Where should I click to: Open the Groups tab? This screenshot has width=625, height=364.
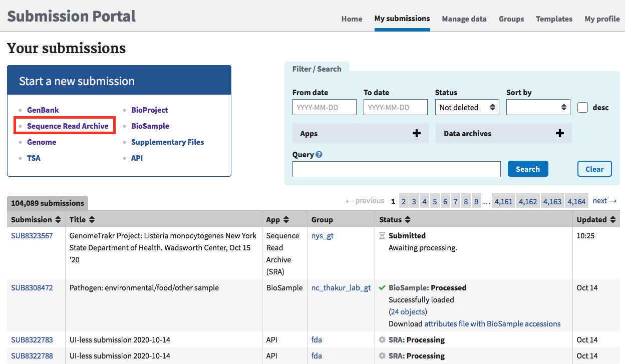click(511, 19)
